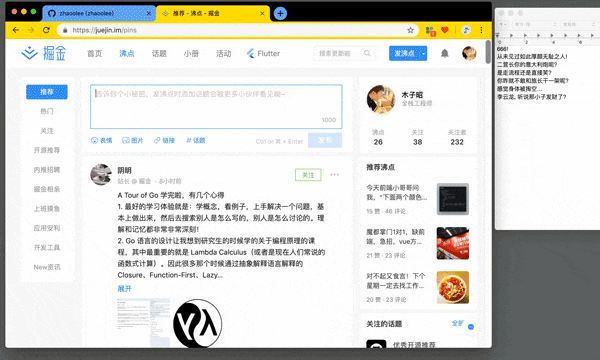Viewport: 600px width, 360px height.
Task: Click the search magnifier icon
Action: [367, 53]
